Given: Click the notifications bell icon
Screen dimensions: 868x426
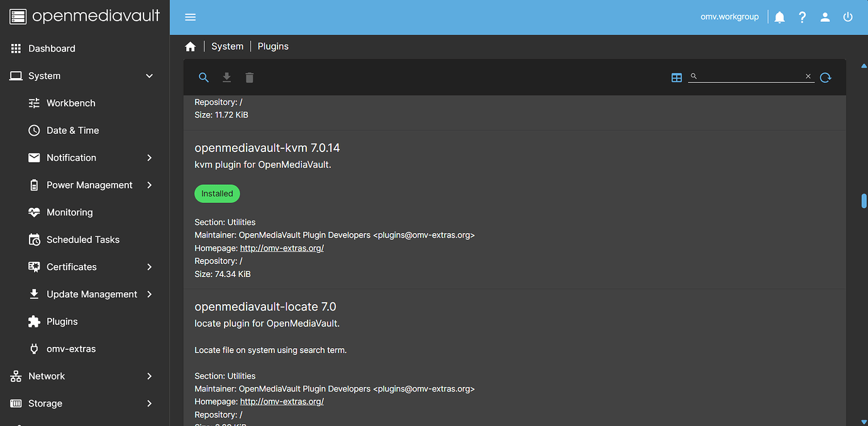Looking at the screenshot, I should 779,16.
